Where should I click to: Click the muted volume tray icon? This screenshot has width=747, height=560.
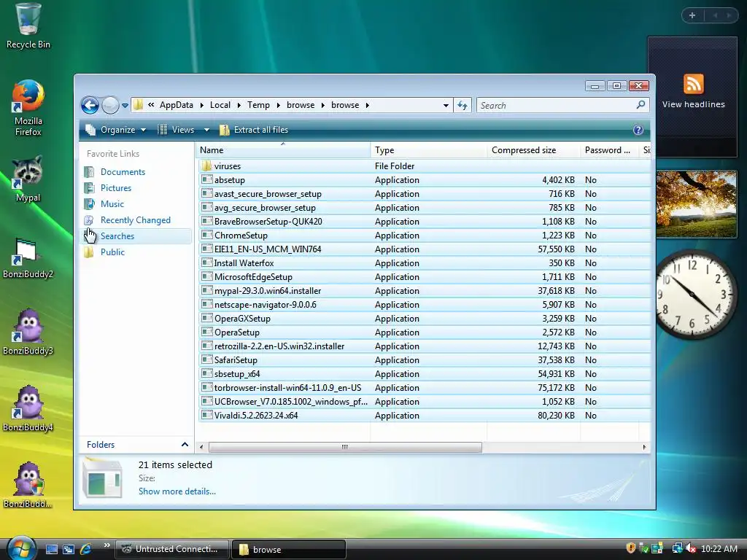(691, 549)
